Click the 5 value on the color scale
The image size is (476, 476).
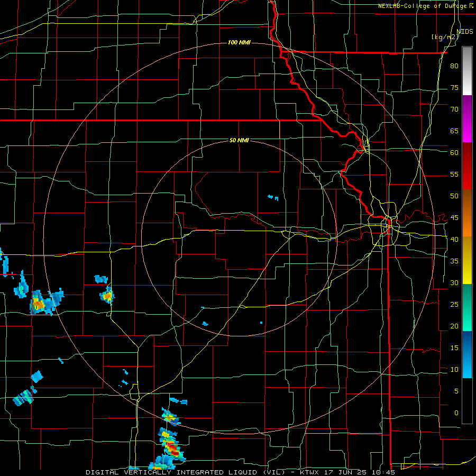point(456,391)
